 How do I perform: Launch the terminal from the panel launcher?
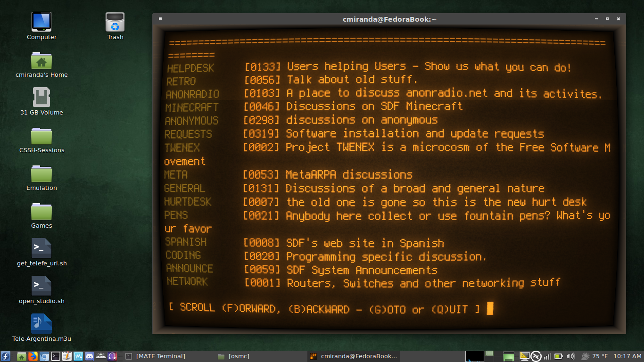(56, 356)
